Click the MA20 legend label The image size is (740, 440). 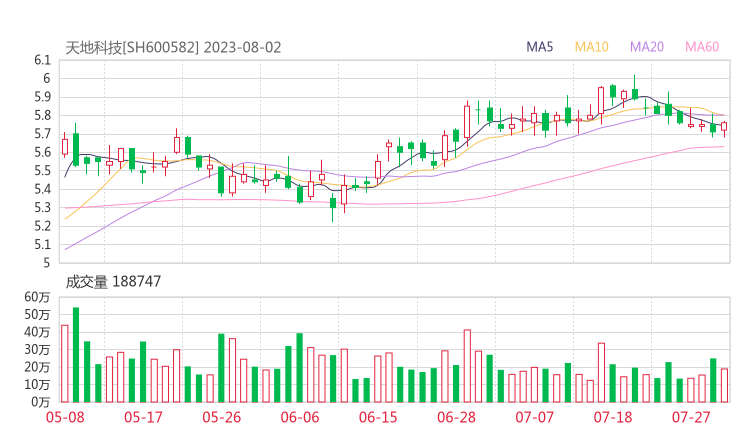point(647,47)
